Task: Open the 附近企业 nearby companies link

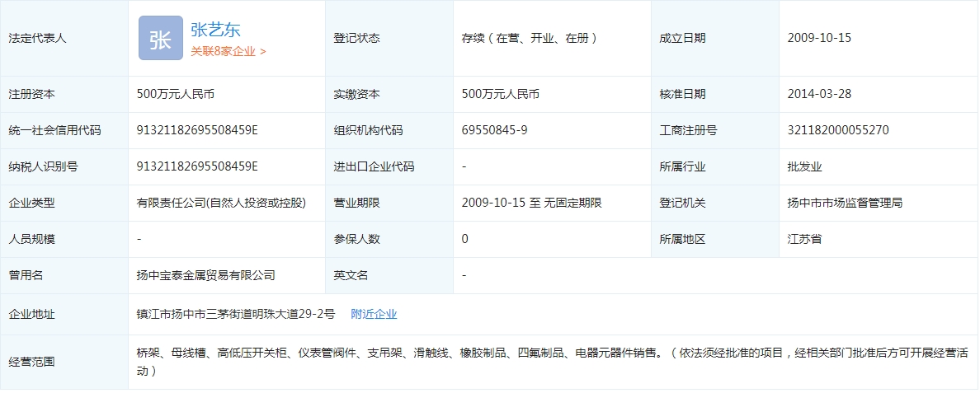Action: pos(374,314)
